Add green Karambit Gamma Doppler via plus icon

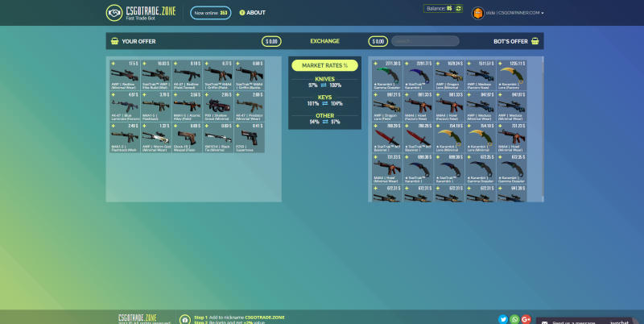pyautogui.click(x=375, y=64)
